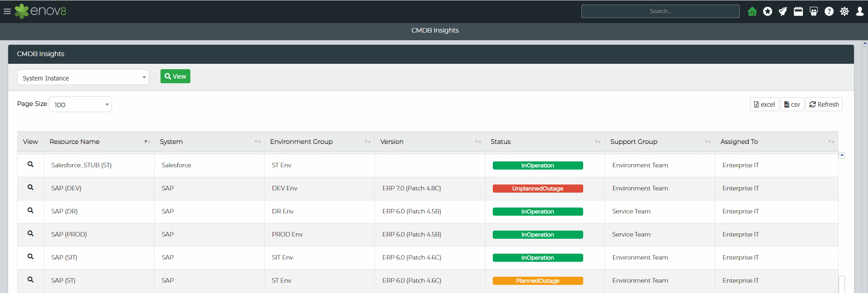Image resolution: width=868 pixels, height=293 pixels.
Task: Click InOperation badge in SAP (PROD) row
Action: (x=538, y=235)
